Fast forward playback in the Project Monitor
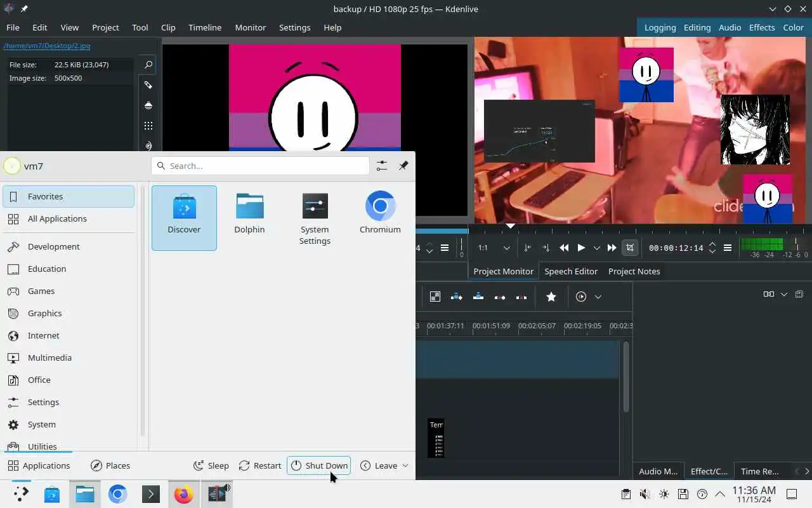Image resolution: width=812 pixels, height=508 pixels. pyautogui.click(x=612, y=248)
